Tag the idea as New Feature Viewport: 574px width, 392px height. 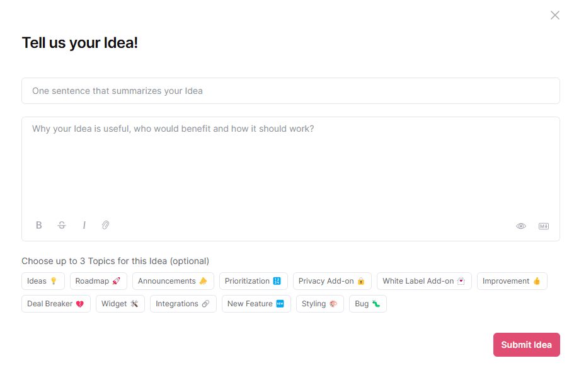[256, 303]
